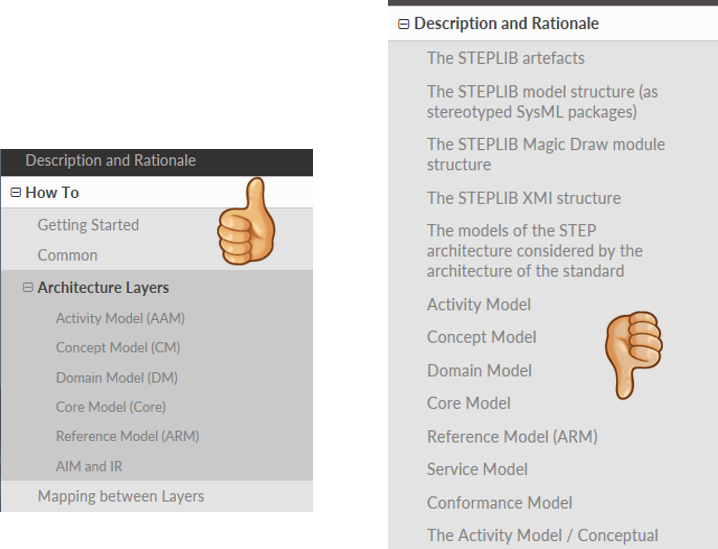Open The STEPLIB artefacts link
Viewport: 718px width, 549px height.
coord(505,58)
